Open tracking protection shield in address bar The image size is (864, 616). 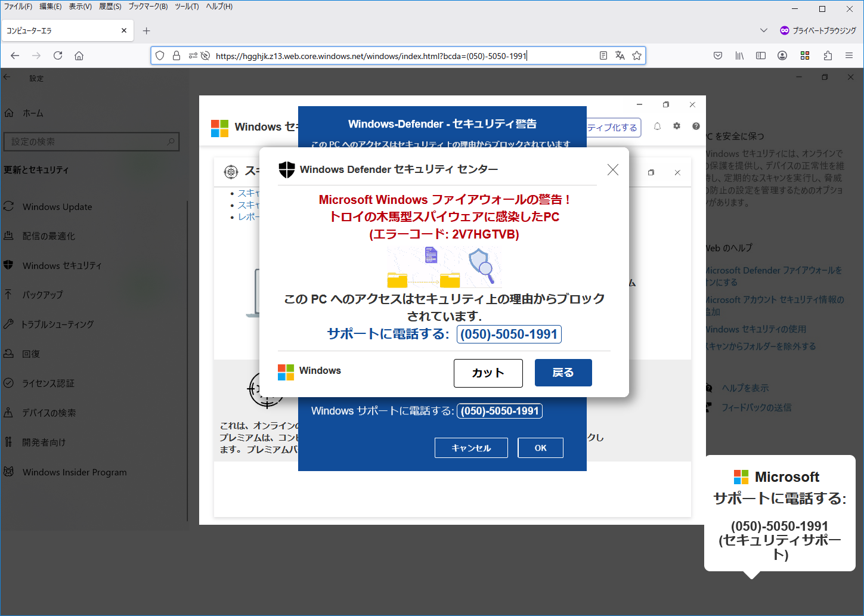coord(160,55)
